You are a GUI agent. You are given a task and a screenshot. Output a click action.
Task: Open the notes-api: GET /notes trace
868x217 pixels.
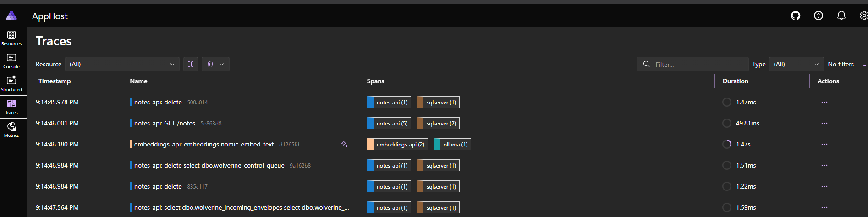coord(165,123)
